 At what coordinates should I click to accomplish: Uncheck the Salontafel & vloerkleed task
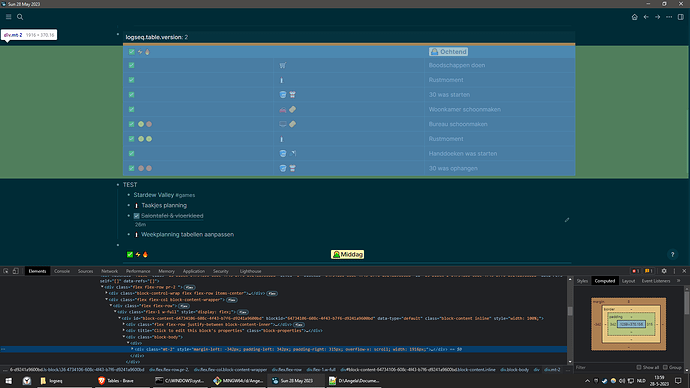tap(136, 216)
